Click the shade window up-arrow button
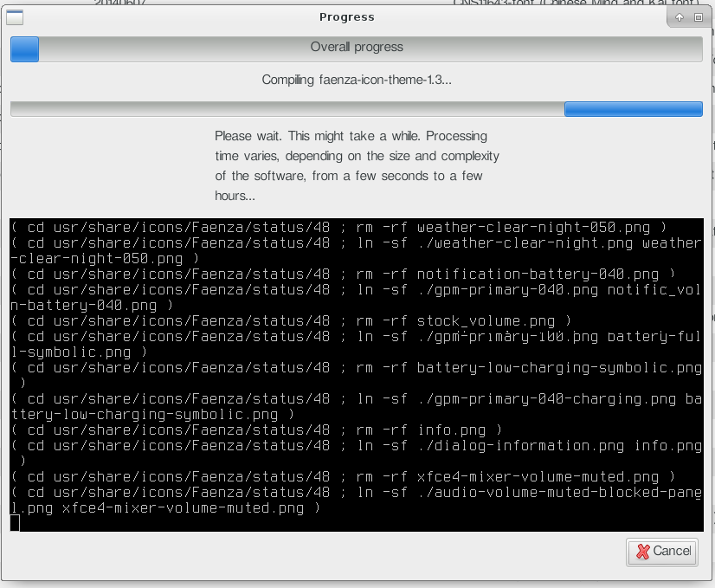The width and height of the screenshot is (715, 588). (x=680, y=17)
